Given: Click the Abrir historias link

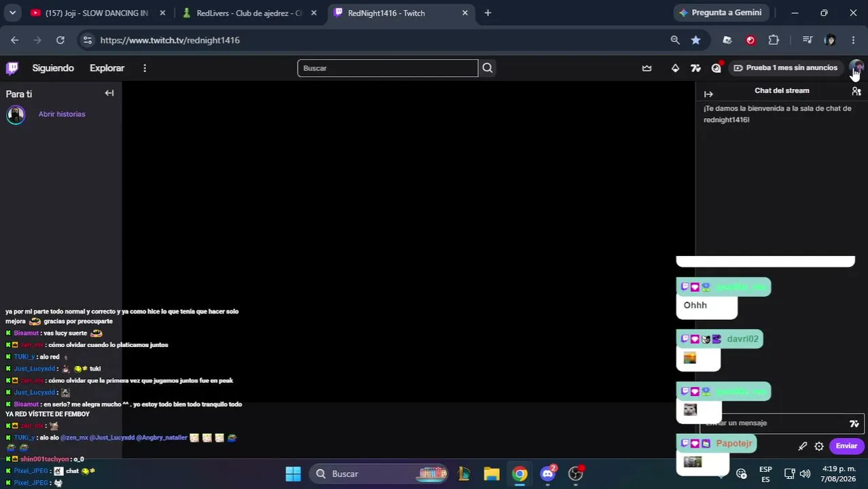Looking at the screenshot, I should (x=62, y=114).
